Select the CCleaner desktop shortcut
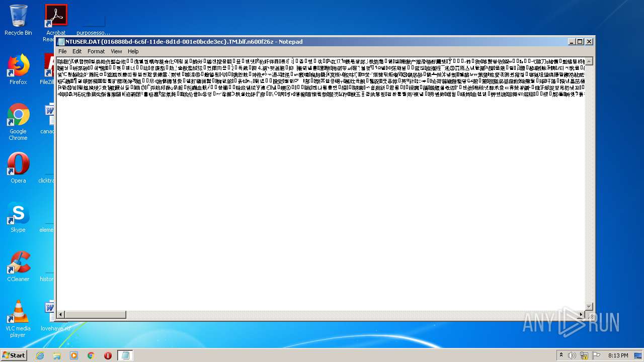The image size is (644, 362). (x=18, y=266)
